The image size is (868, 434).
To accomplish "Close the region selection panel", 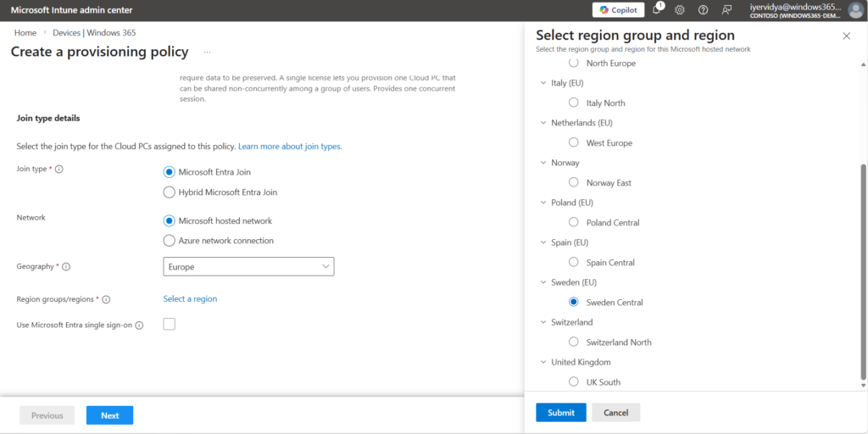I will coord(846,36).
